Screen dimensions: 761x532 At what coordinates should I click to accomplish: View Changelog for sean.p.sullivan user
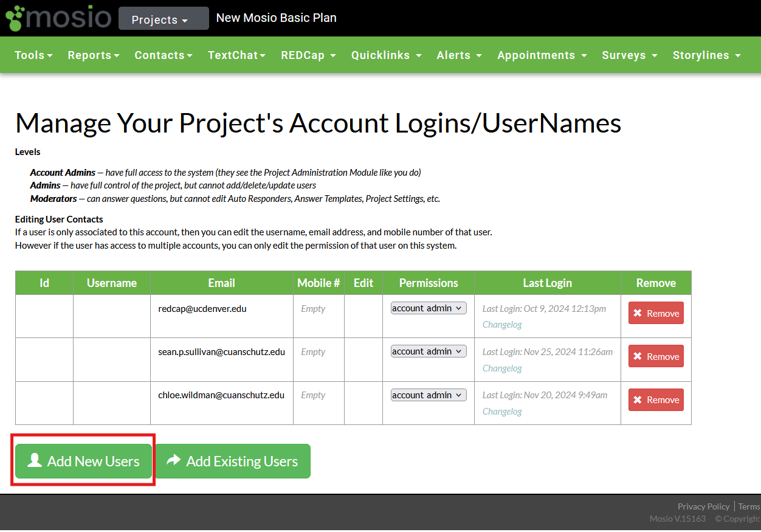tap(502, 368)
